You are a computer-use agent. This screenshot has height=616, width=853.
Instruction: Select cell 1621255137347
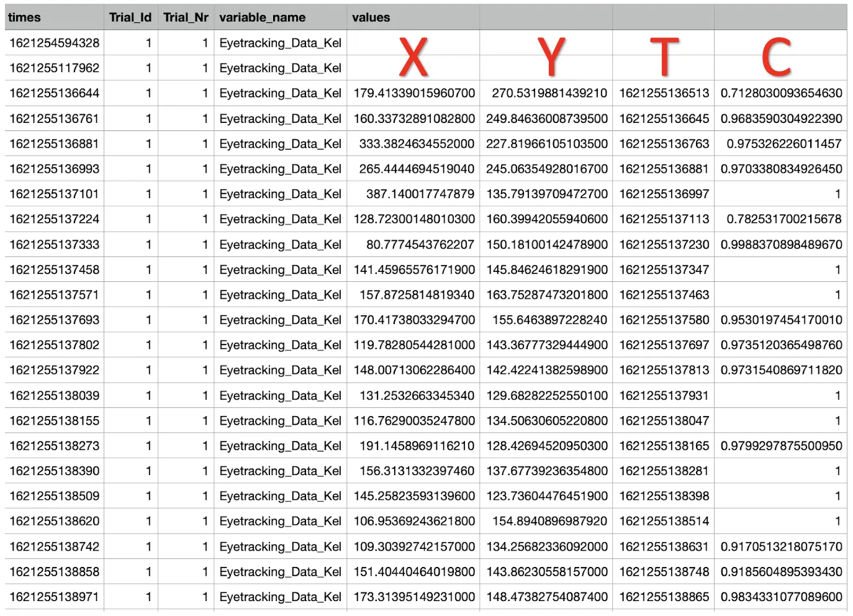pos(663,269)
